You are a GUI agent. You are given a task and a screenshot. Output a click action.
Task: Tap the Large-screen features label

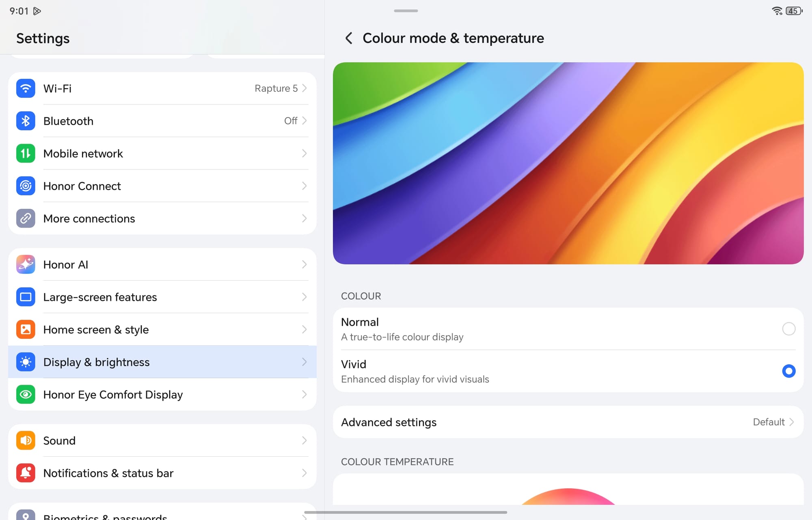[x=100, y=297]
